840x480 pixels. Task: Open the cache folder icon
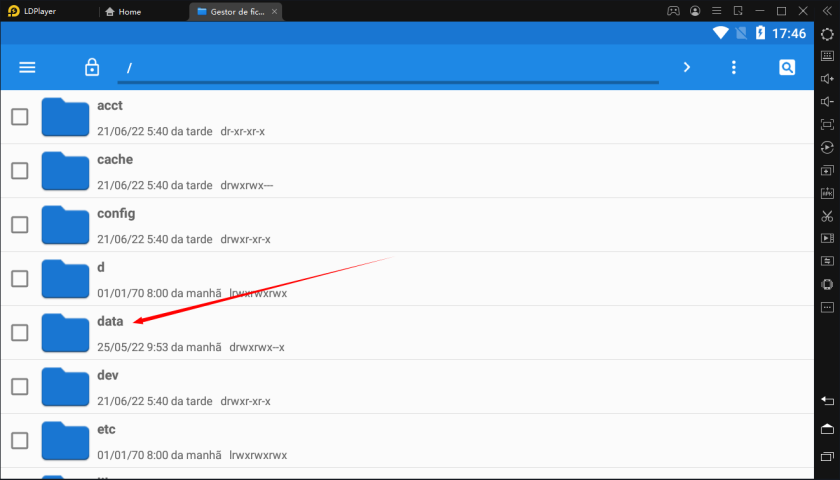click(65, 171)
